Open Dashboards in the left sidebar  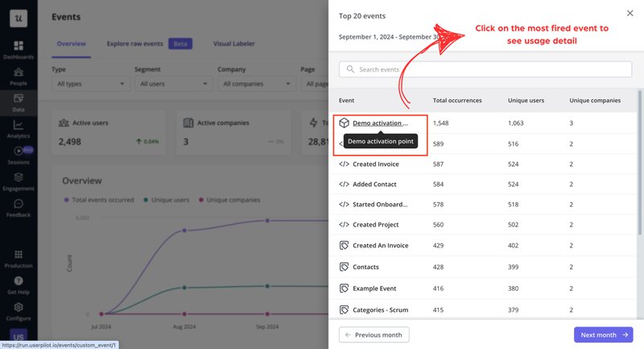point(18,48)
